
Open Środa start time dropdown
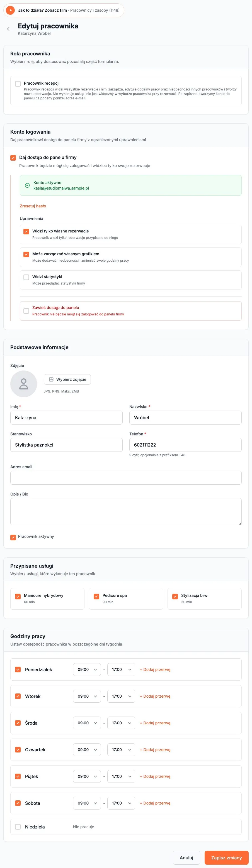(x=87, y=723)
